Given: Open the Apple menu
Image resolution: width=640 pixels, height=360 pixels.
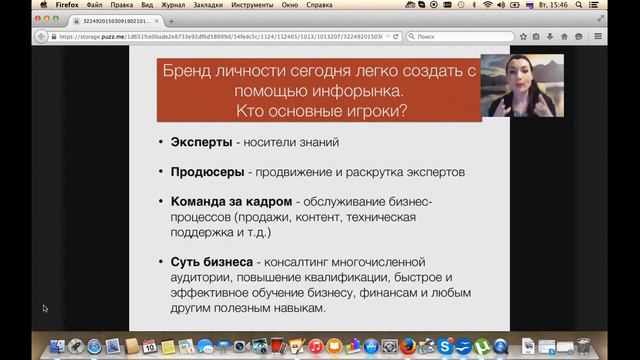Looking at the screenshot, I should pos(44,5).
